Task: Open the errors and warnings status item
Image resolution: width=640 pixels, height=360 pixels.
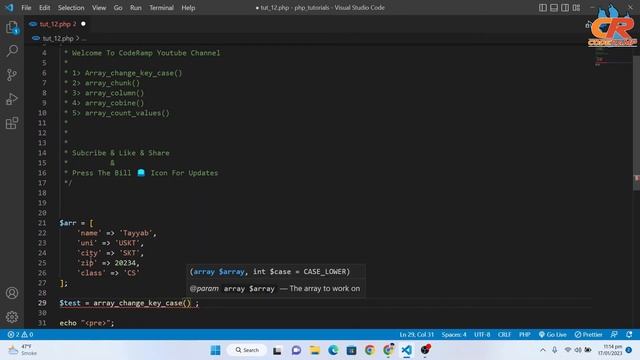Action: (20, 334)
